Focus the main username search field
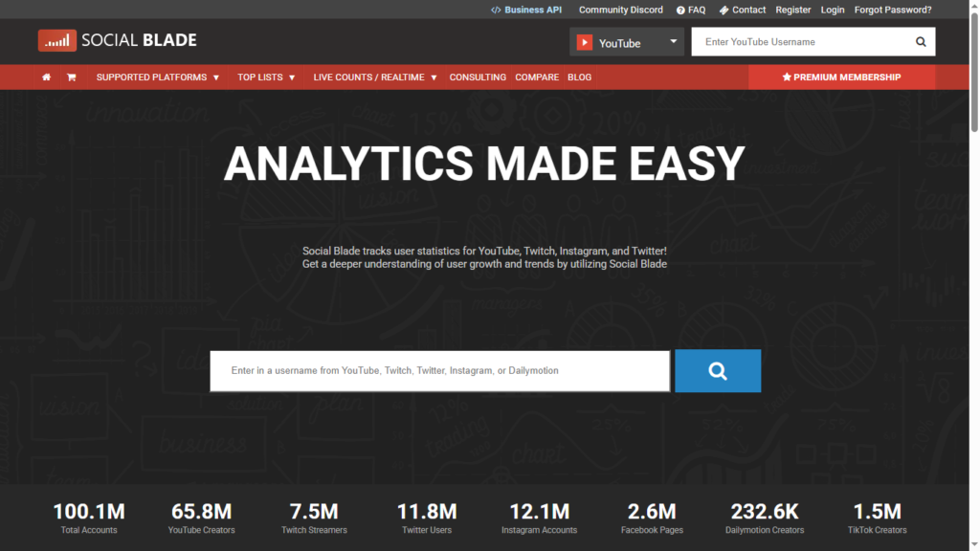 tap(440, 371)
